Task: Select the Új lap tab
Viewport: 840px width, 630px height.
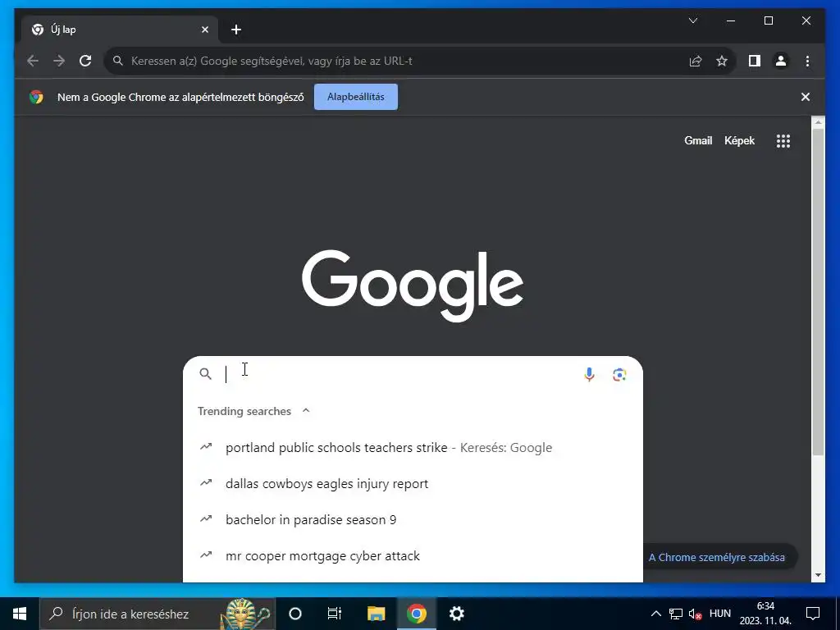Action: click(x=121, y=30)
